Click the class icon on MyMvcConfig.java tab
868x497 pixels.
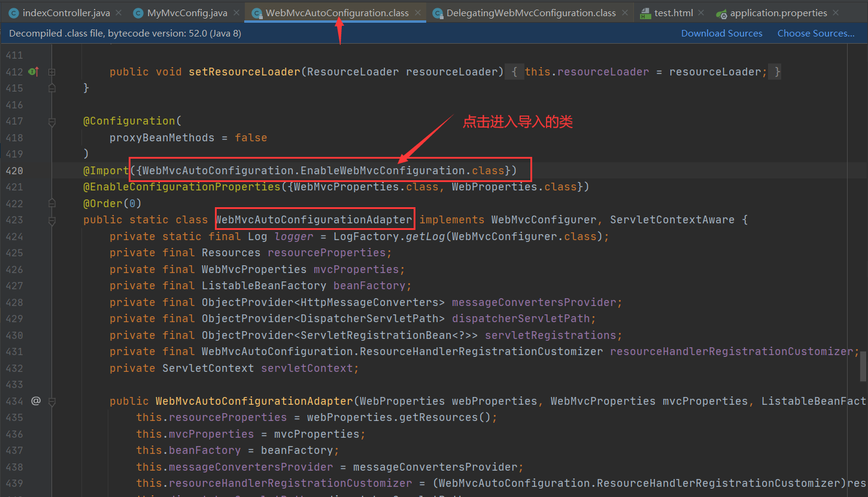tap(138, 13)
